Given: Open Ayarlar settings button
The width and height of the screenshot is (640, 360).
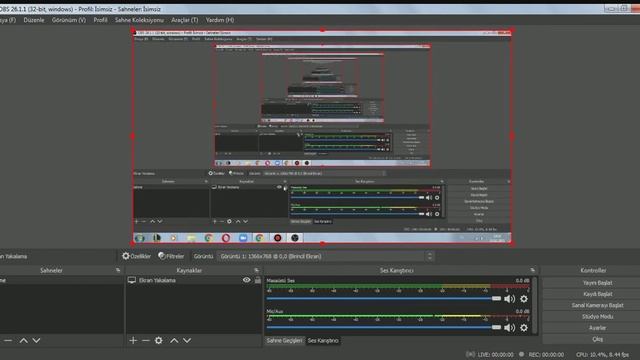Looking at the screenshot, I should tap(597, 328).
